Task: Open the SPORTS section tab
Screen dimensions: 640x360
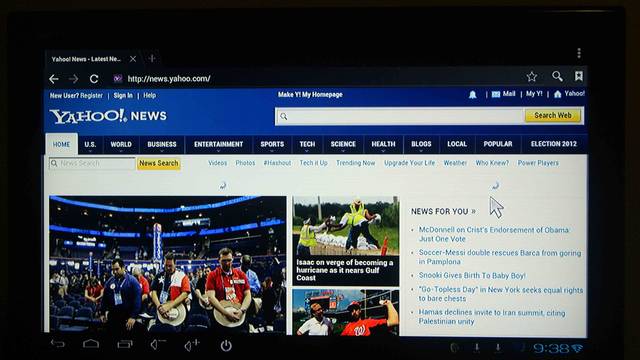Action: coord(272,144)
